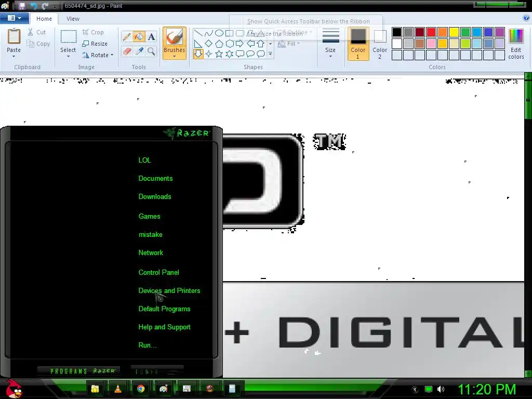
Task: Select the Pencil tool
Action: click(x=127, y=36)
